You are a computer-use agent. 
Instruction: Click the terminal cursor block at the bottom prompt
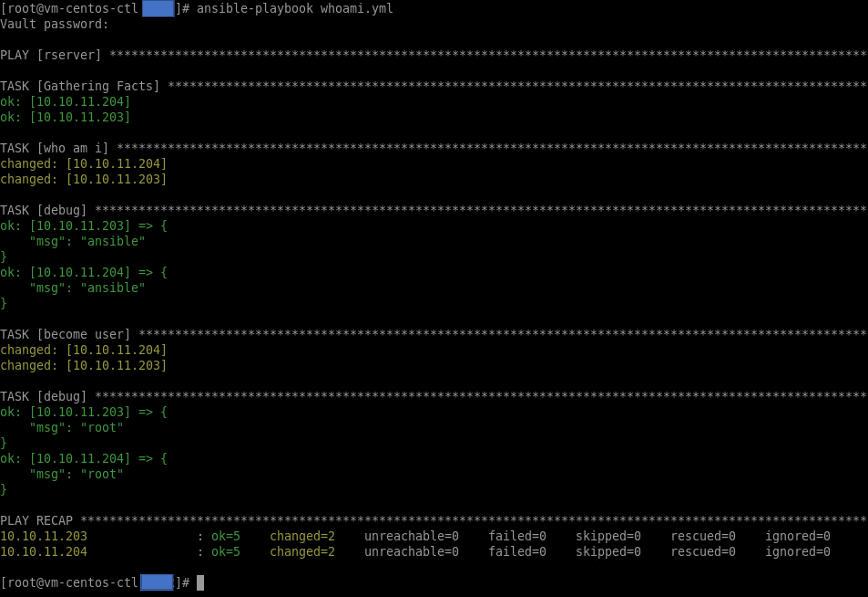(x=200, y=582)
